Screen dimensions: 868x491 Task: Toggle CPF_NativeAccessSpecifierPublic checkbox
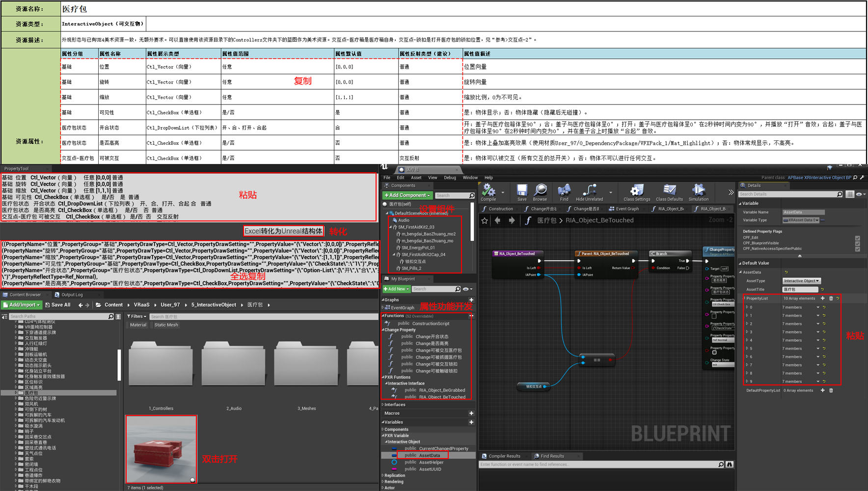[858, 249]
